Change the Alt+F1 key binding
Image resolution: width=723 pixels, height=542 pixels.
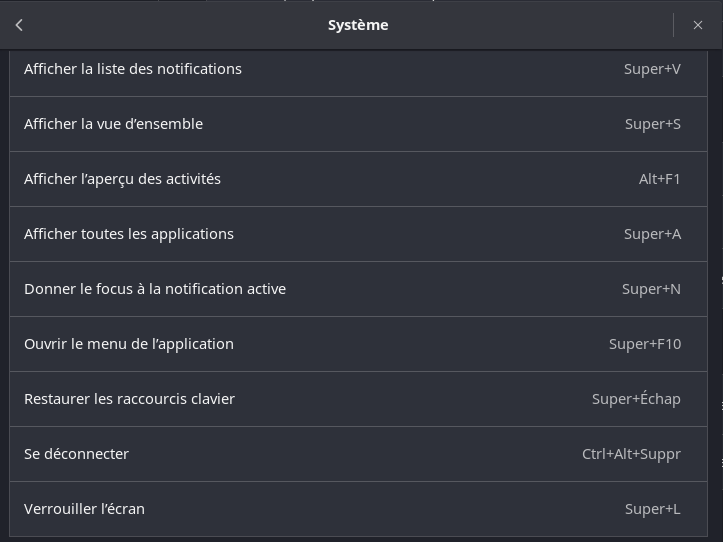coord(659,179)
